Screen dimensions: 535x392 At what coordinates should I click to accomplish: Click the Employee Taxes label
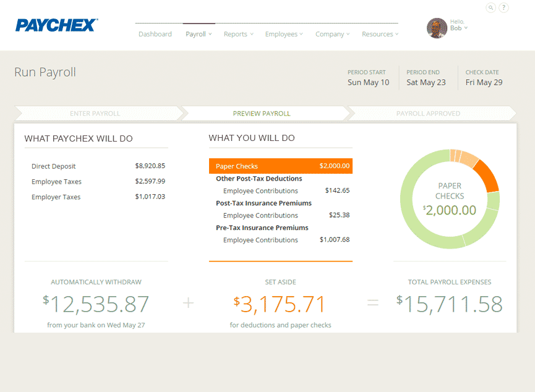pos(57,182)
